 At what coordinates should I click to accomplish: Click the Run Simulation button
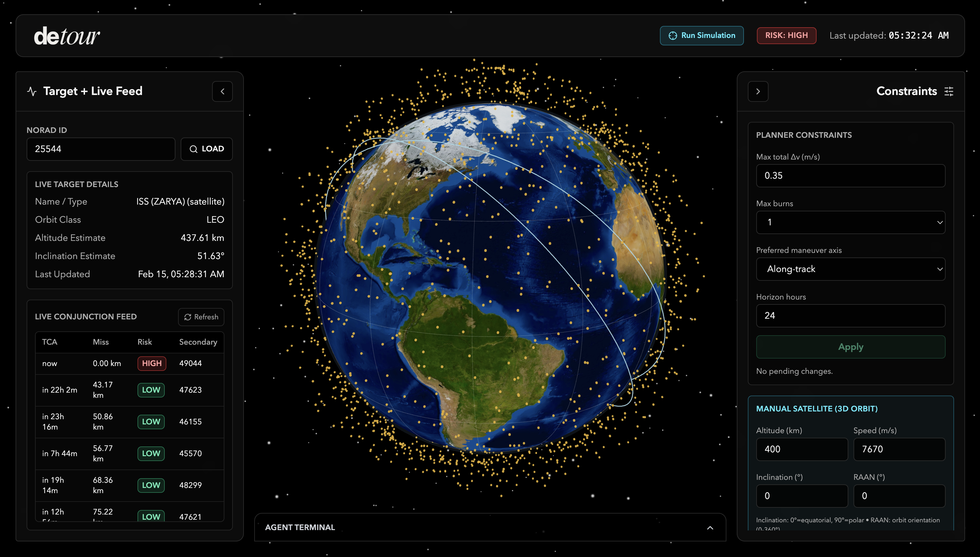[701, 36]
